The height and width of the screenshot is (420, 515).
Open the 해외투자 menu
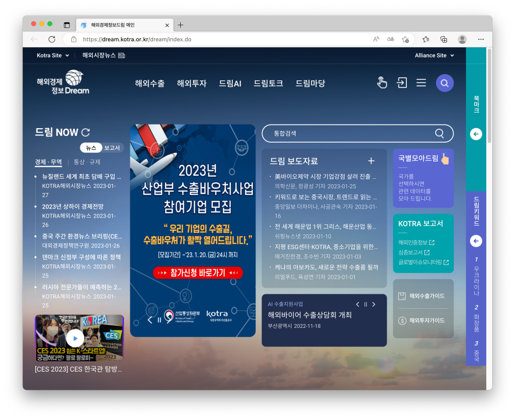192,83
